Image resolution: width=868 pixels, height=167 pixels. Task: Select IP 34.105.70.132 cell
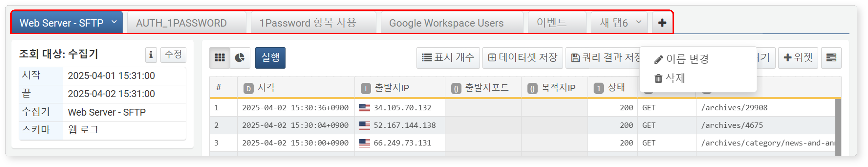pos(400,108)
